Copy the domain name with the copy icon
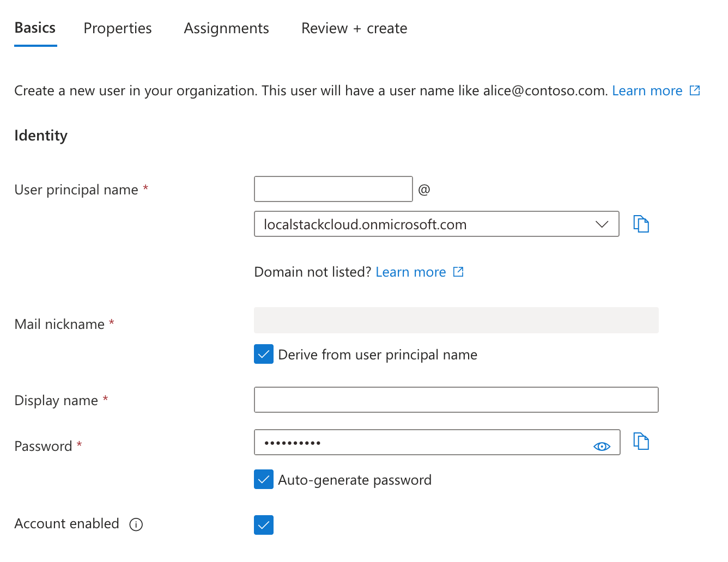Screen dimensions: 728x562 pyautogui.click(x=641, y=224)
